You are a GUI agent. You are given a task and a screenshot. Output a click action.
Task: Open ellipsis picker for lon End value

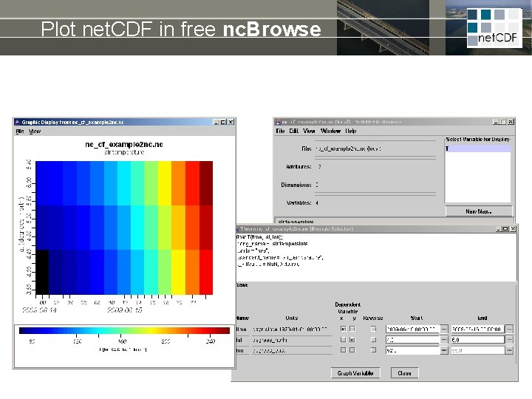(509, 350)
